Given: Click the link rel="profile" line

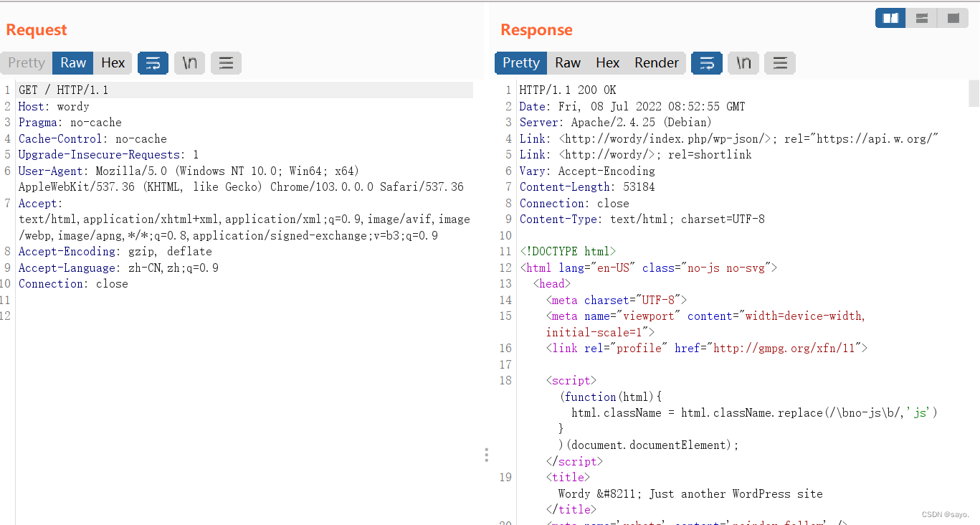Looking at the screenshot, I should pos(707,348).
